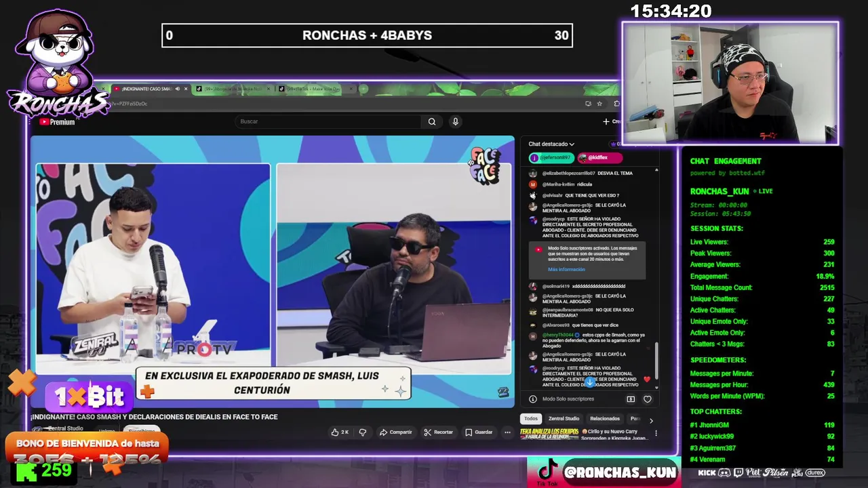Switch to the INDIGNANTE CASO SMASH tab
Screen dimensions: 868x488
[151, 89]
